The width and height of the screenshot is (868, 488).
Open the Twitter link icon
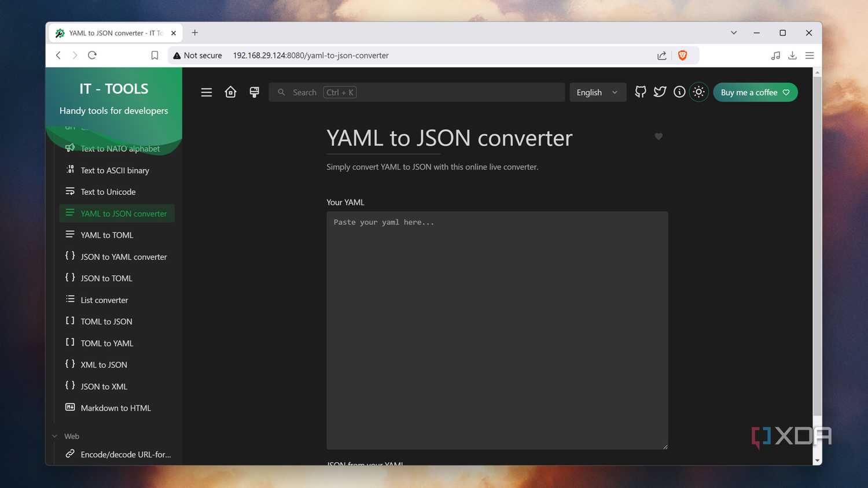(660, 92)
